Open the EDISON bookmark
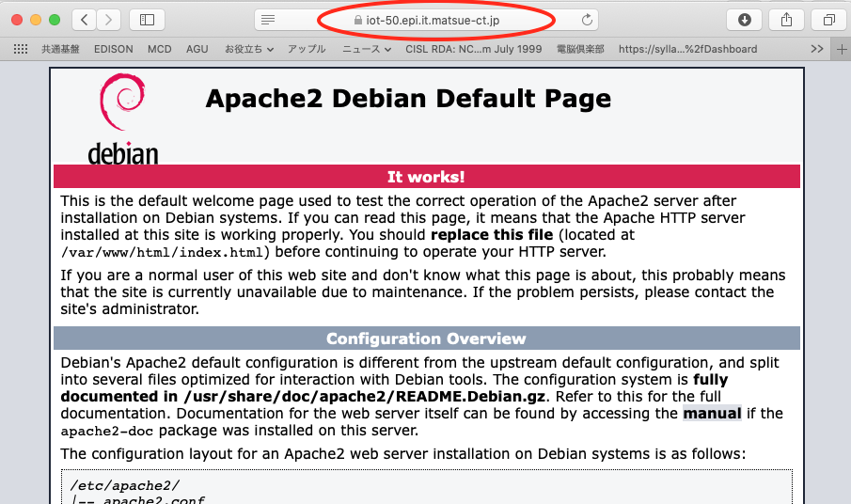This screenshot has height=504, width=851. [114, 49]
